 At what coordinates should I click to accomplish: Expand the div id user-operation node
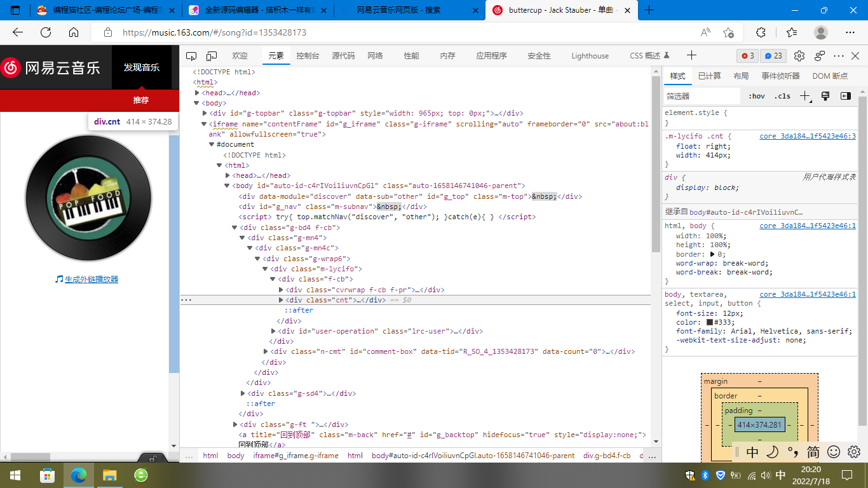coord(273,331)
